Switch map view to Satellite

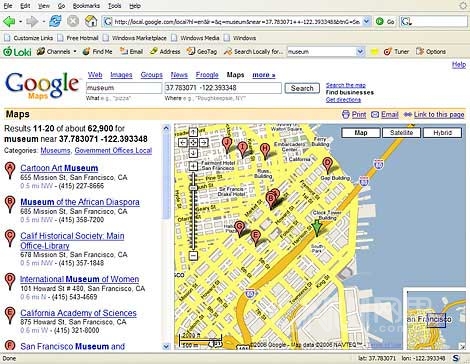401,133
